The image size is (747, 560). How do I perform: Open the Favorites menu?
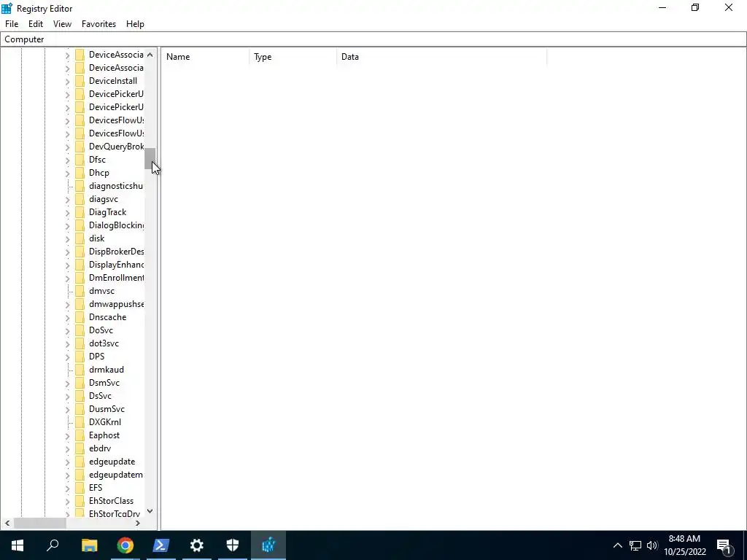coord(98,24)
